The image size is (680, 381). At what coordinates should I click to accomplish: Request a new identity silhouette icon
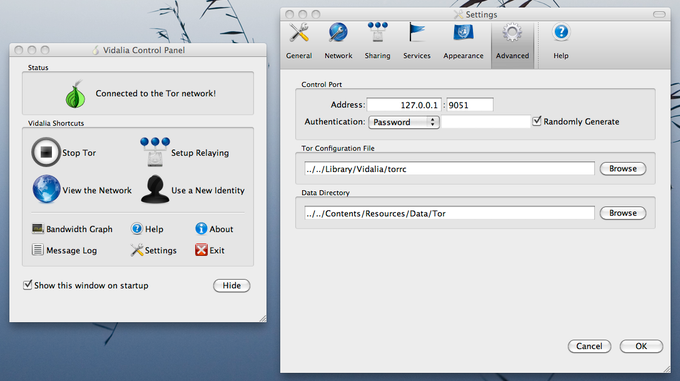coord(155,189)
